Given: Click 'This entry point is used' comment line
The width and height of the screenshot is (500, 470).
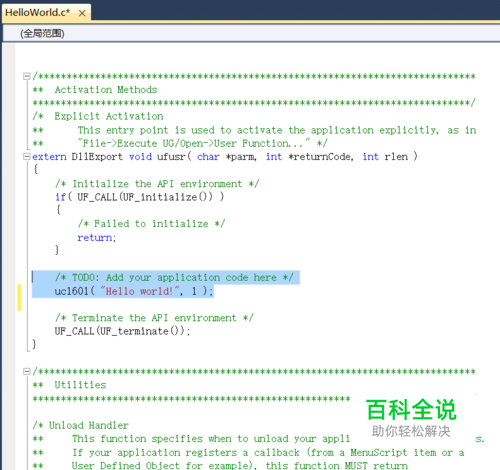Looking at the screenshot, I should [277, 130].
